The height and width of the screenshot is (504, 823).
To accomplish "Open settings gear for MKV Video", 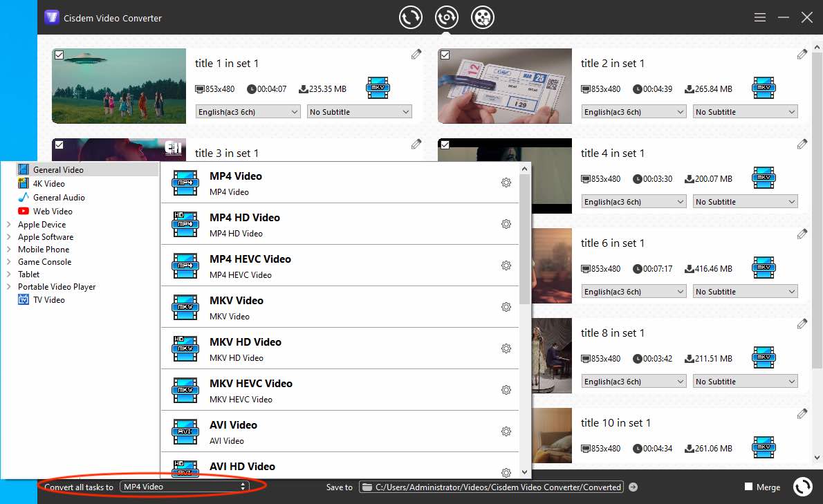I will point(506,307).
